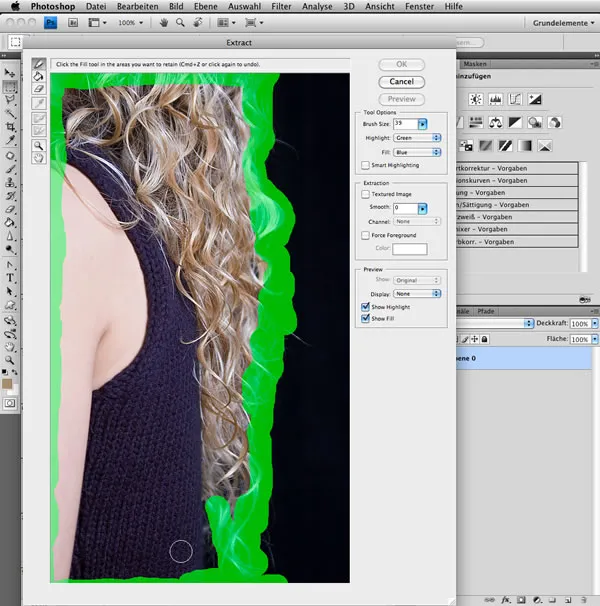Enable the Smart Highlighting checkbox

tap(365, 165)
